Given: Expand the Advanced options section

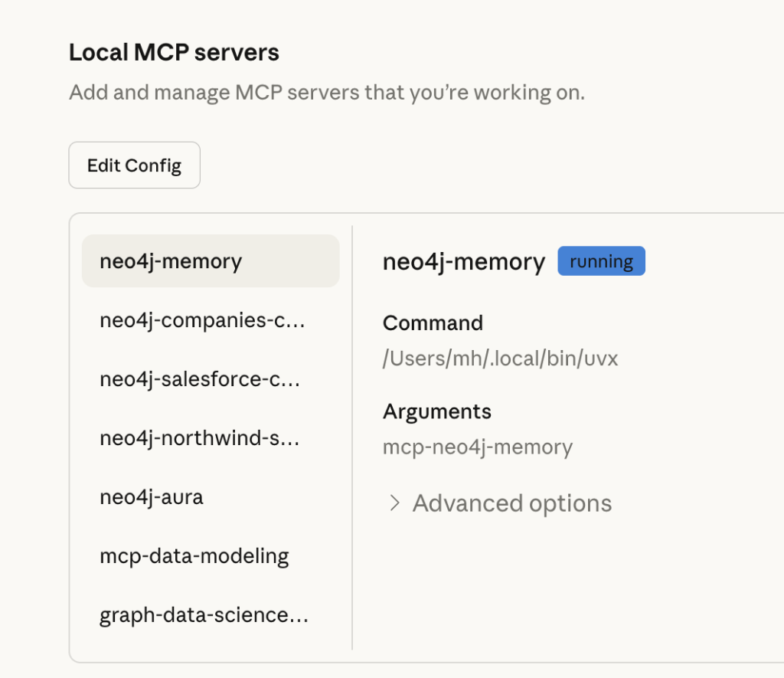Looking at the screenshot, I should tap(511, 503).
